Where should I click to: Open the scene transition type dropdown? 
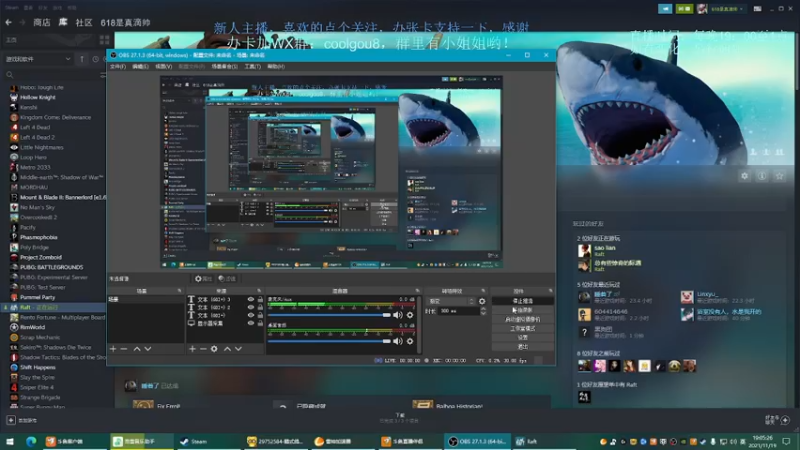coord(451,302)
